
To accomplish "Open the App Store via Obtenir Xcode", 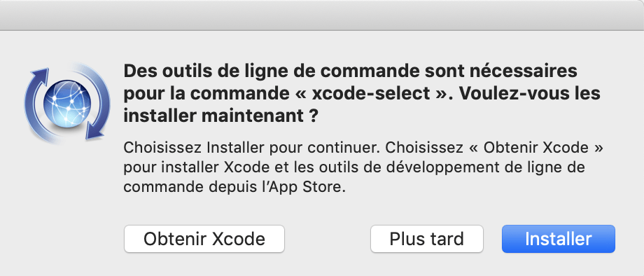I will click(x=204, y=239).
